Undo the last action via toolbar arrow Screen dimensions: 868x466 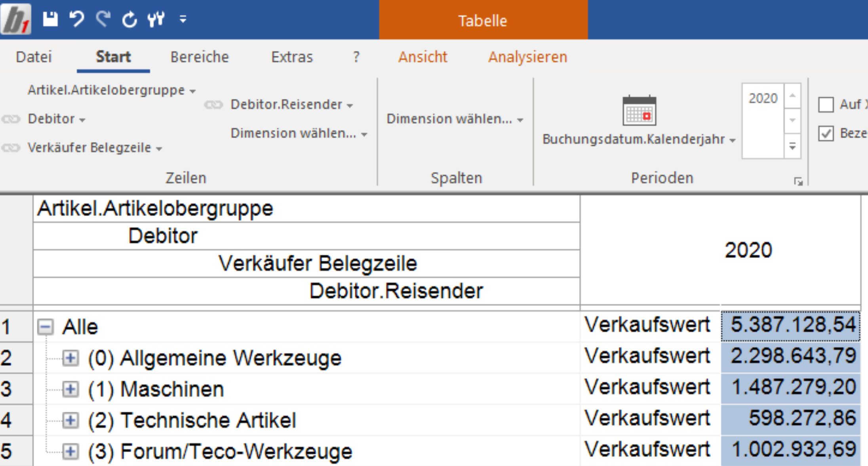click(x=76, y=19)
